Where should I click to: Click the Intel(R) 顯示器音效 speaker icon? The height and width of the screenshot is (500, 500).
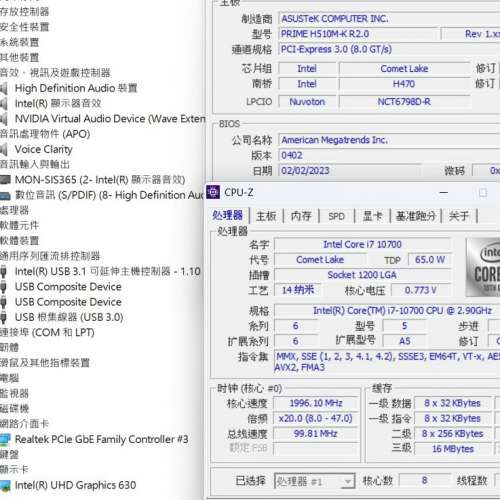pos(4,104)
